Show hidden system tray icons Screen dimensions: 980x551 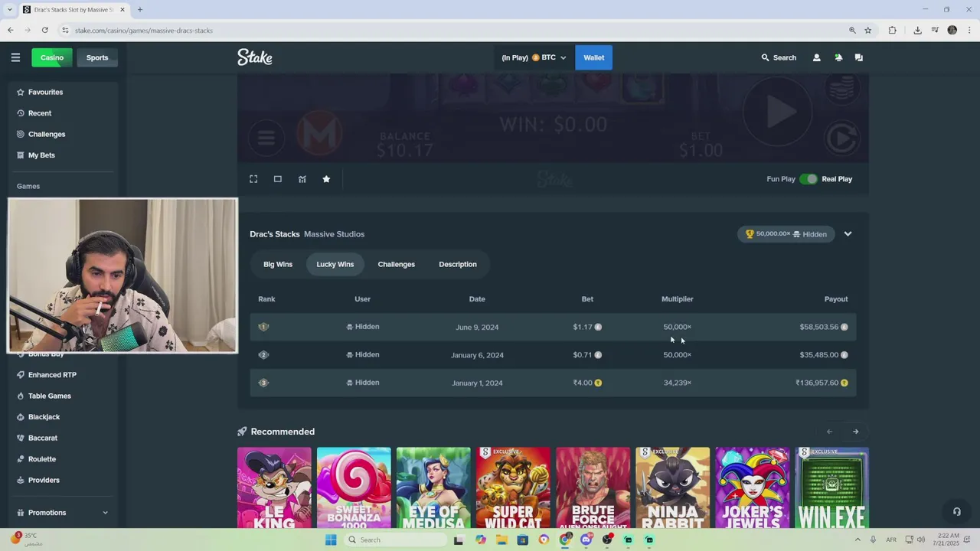(857, 540)
